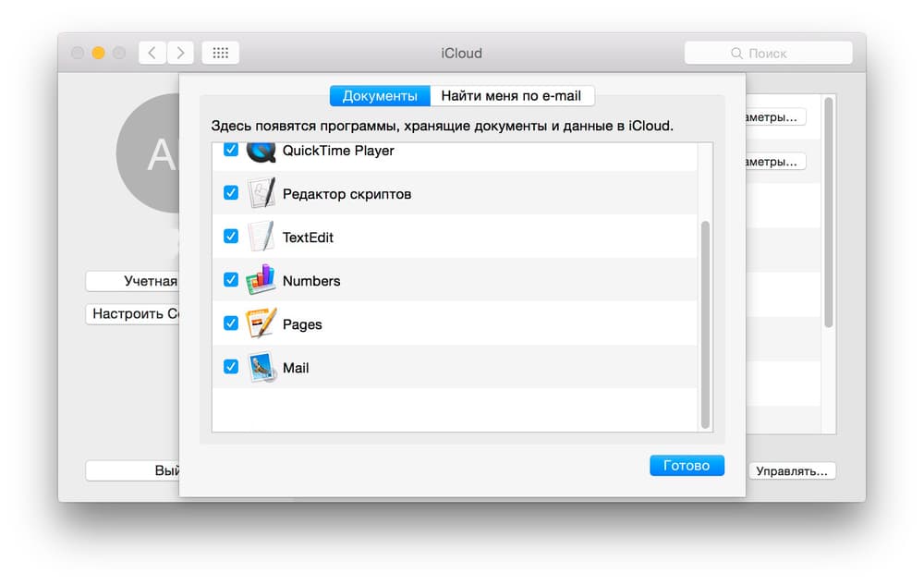Click the Управлять… button

(x=792, y=470)
